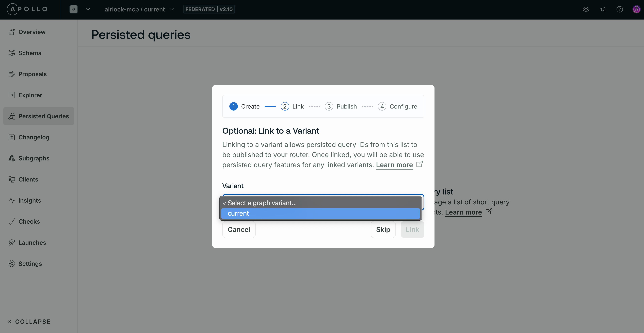644x333 pixels.
Task: Open the Learn more link about variants
Action: [394, 165]
